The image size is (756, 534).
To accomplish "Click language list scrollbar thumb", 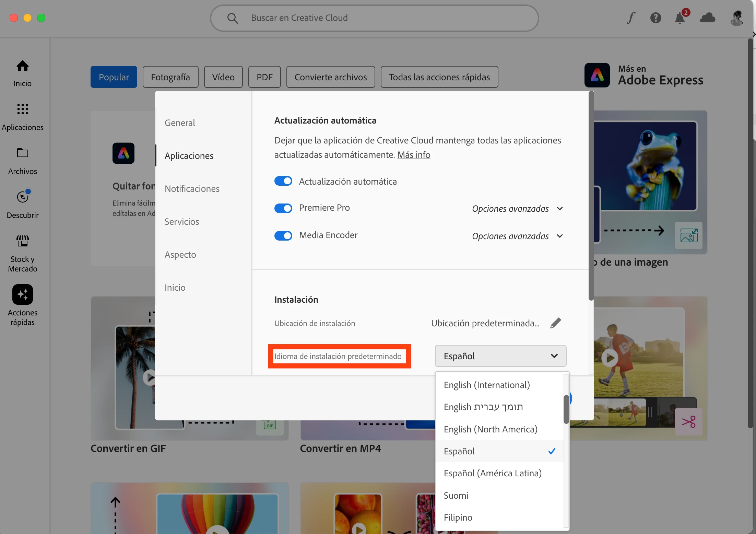I will point(566,409).
